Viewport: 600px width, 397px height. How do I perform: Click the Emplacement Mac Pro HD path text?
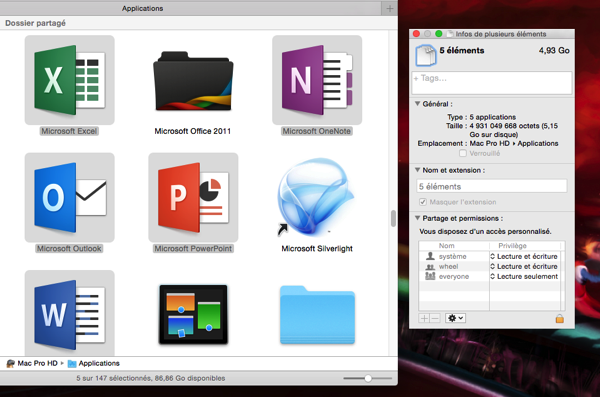488,143
